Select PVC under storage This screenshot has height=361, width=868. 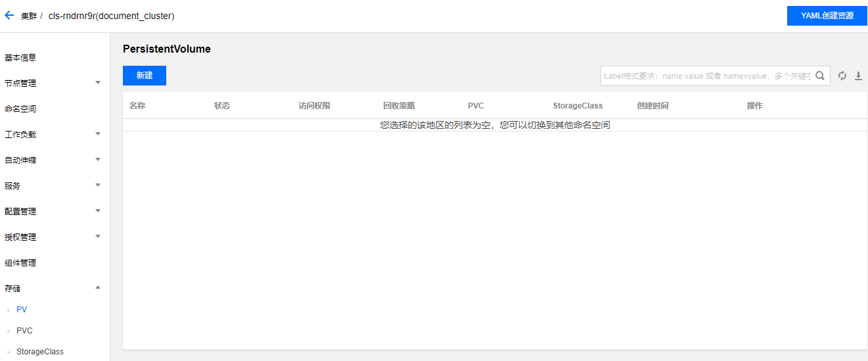(24, 331)
